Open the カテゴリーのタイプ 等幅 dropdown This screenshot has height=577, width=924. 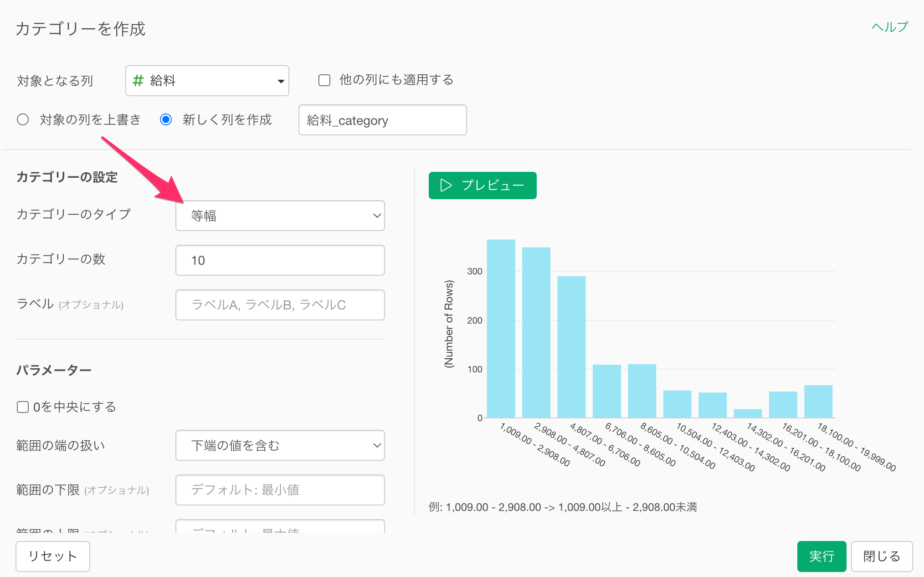pos(280,216)
